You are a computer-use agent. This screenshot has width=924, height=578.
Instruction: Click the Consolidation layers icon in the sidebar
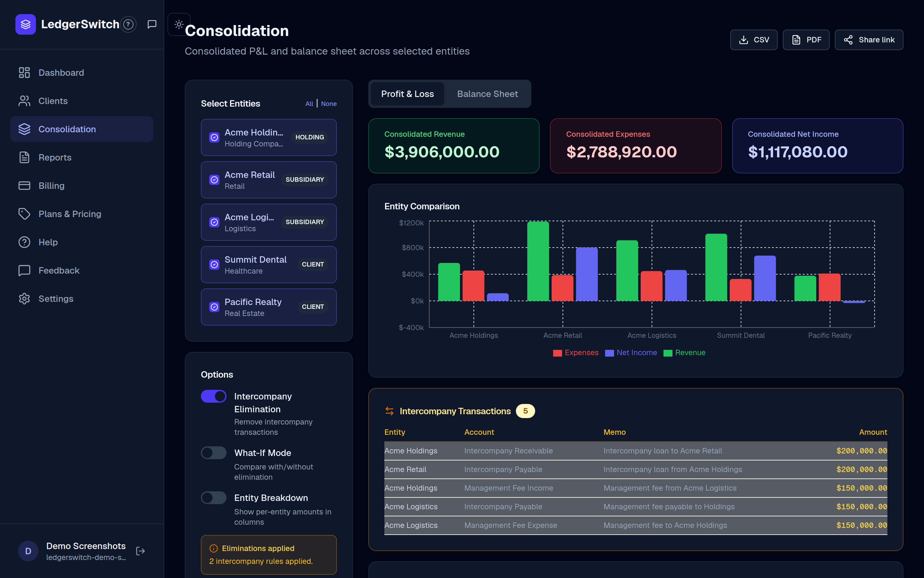point(24,129)
